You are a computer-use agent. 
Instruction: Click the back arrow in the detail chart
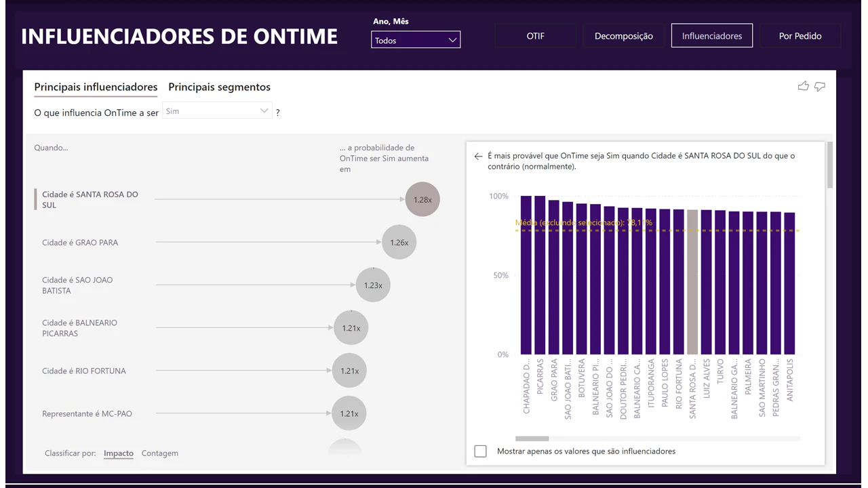point(478,156)
